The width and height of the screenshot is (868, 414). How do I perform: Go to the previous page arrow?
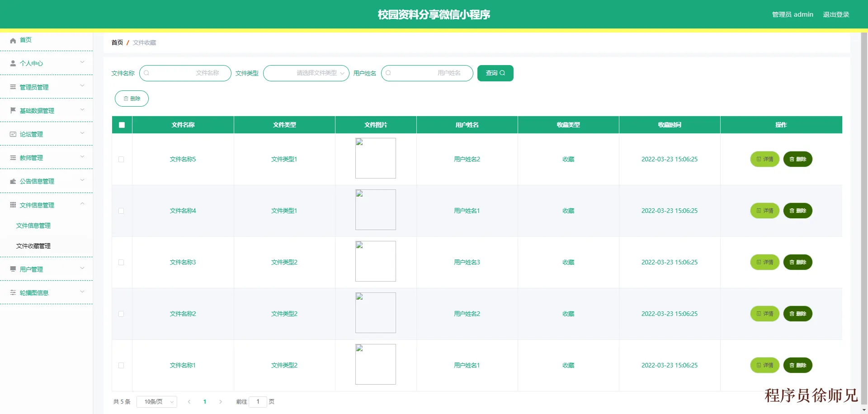[189, 402]
